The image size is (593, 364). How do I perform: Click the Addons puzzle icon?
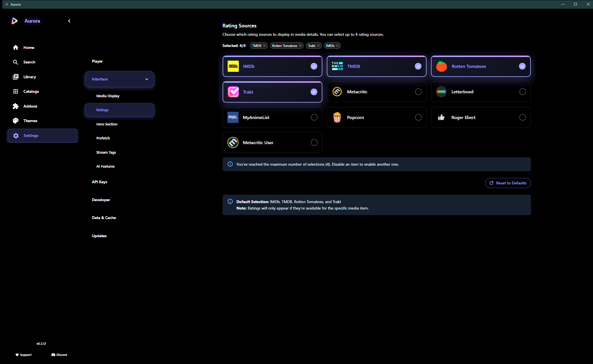click(x=16, y=106)
